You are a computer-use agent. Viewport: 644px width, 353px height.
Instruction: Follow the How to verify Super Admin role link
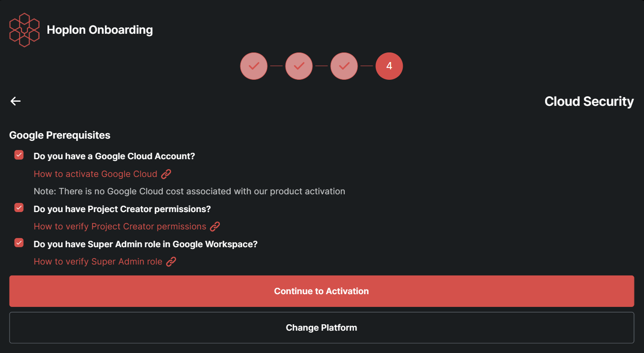[98, 261]
